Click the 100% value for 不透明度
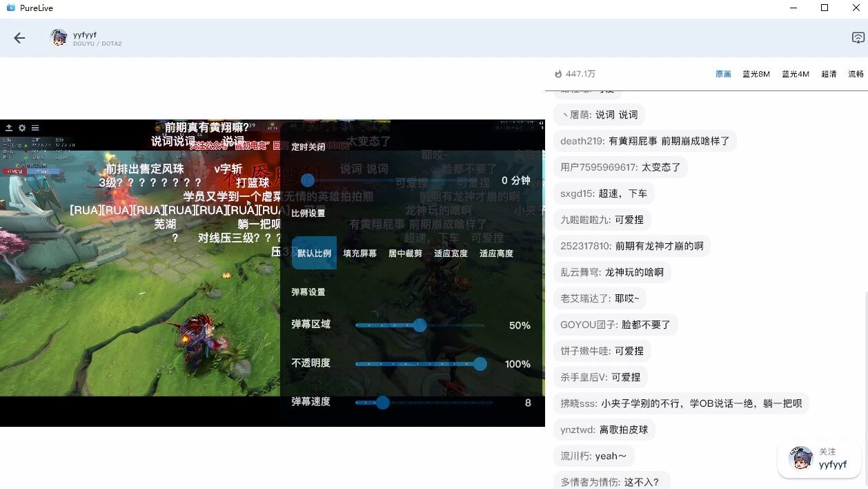 (x=517, y=364)
